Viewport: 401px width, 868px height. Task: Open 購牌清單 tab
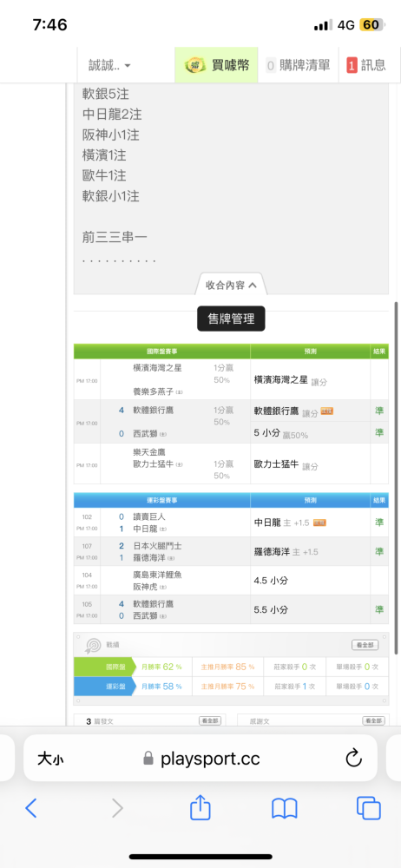coord(298,65)
